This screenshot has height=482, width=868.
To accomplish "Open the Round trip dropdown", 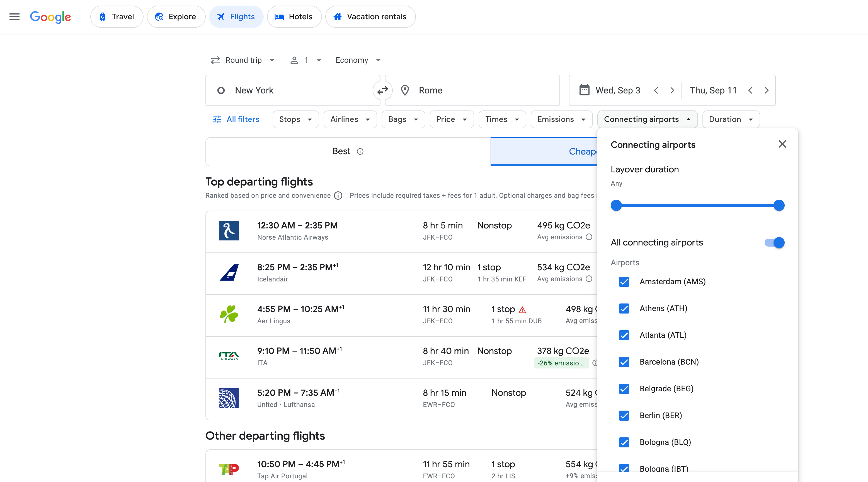I will [243, 60].
